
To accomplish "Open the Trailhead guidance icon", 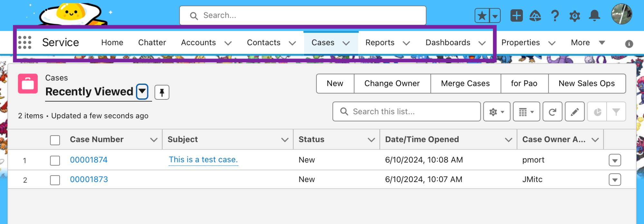I will (535, 15).
